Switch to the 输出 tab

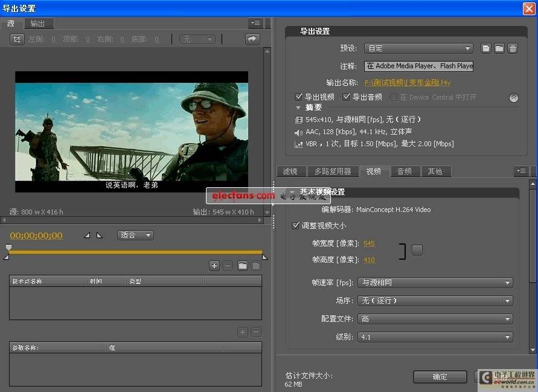click(x=37, y=24)
